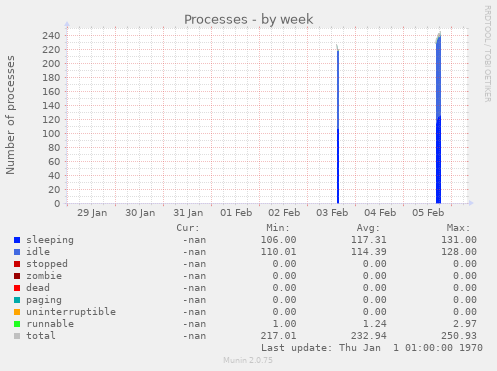Click the stopped row max value 0.00
Viewport: 497px width, 371px height.
(465, 264)
